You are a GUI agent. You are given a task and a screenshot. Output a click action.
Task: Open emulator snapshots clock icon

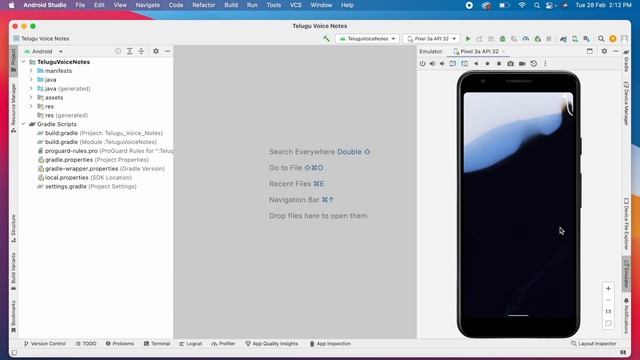pos(533,64)
